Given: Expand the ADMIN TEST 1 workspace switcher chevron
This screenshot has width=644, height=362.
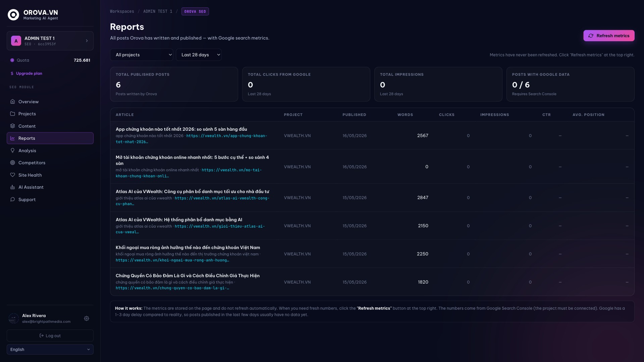Looking at the screenshot, I should click(x=87, y=41).
